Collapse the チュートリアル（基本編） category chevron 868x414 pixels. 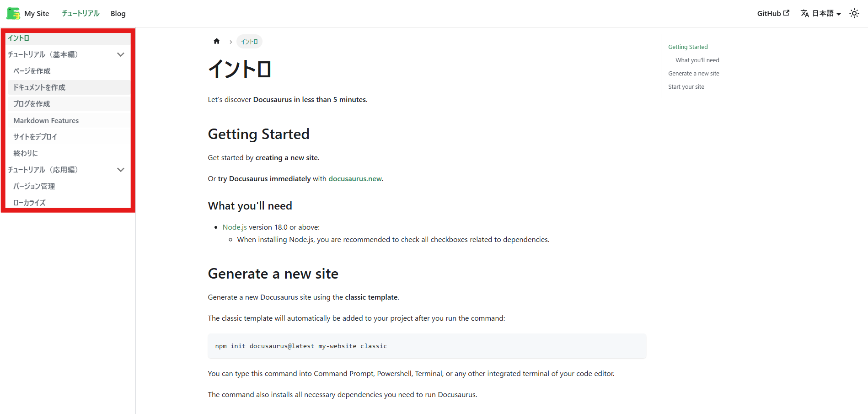coord(121,54)
